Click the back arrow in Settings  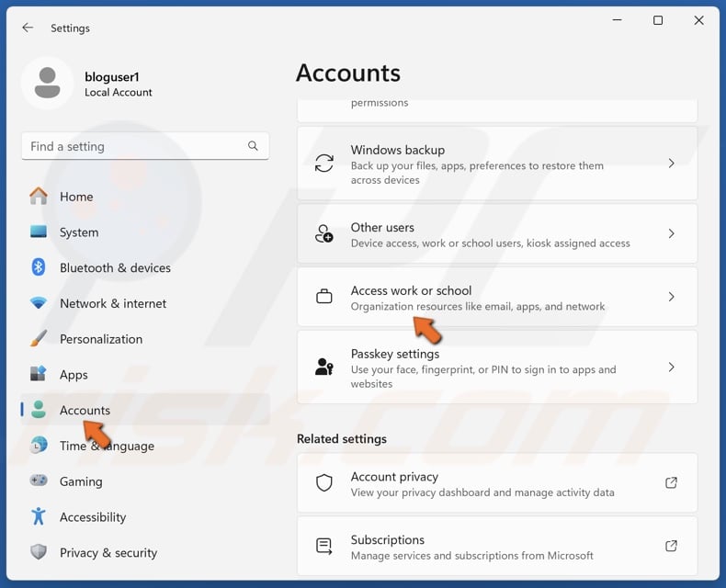[28, 28]
